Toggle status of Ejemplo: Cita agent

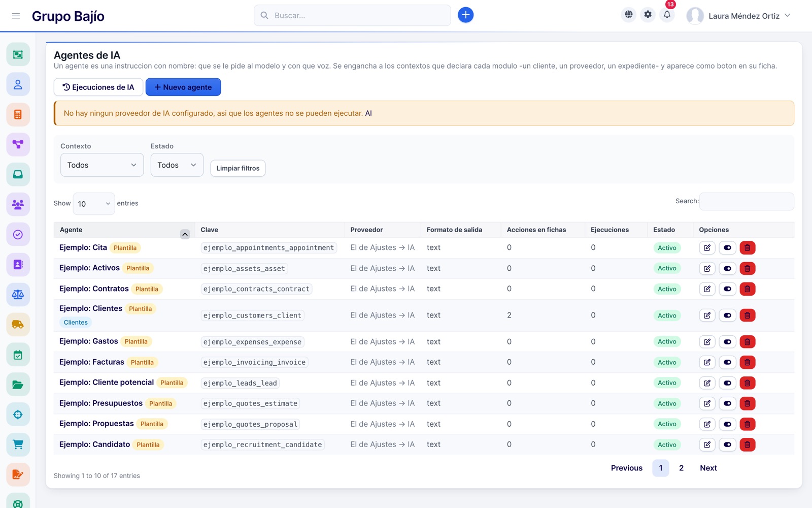727,248
